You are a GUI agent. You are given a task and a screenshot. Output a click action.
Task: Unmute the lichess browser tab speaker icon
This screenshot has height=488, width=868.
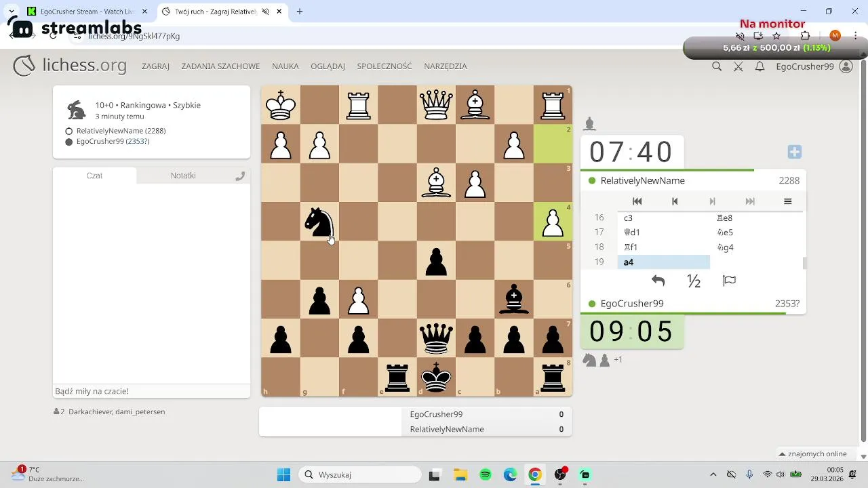click(x=265, y=12)
